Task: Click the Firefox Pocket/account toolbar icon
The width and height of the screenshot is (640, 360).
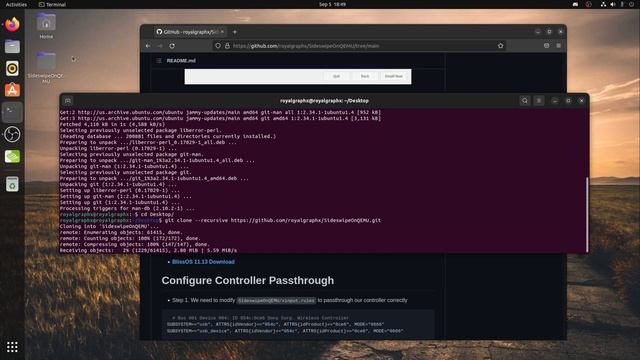Action: (547, 46)
